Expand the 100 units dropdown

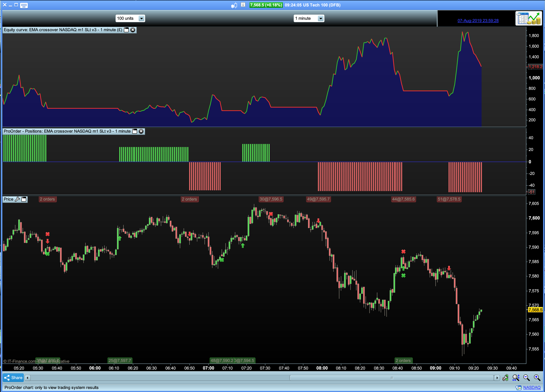click(141, 18)
